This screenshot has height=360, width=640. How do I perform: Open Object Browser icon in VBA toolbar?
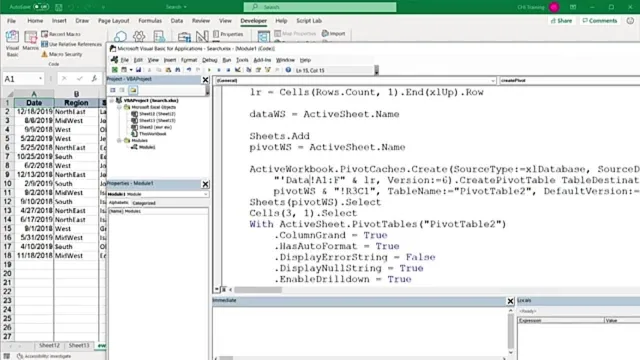[x=268, y=70]
